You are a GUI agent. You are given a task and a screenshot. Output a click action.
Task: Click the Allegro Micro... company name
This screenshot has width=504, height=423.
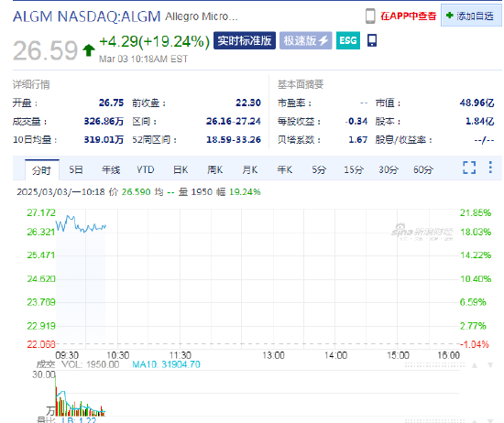point(202,16)
